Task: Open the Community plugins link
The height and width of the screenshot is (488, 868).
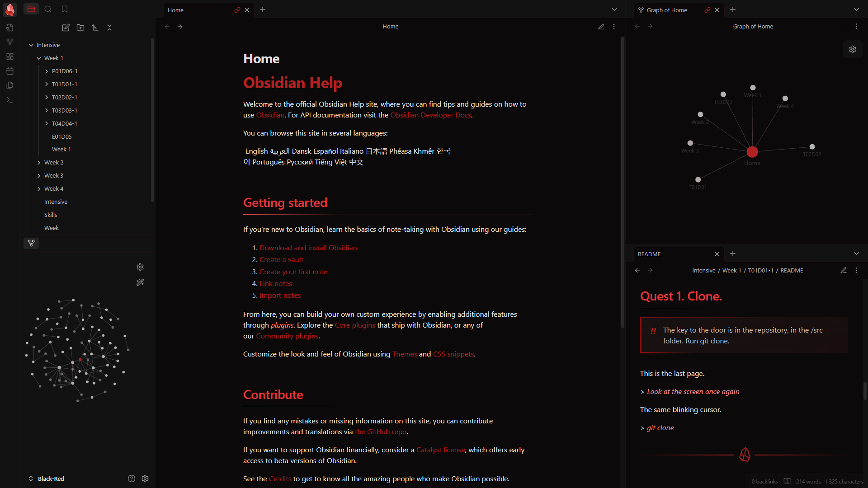Action: coord(288,336)
